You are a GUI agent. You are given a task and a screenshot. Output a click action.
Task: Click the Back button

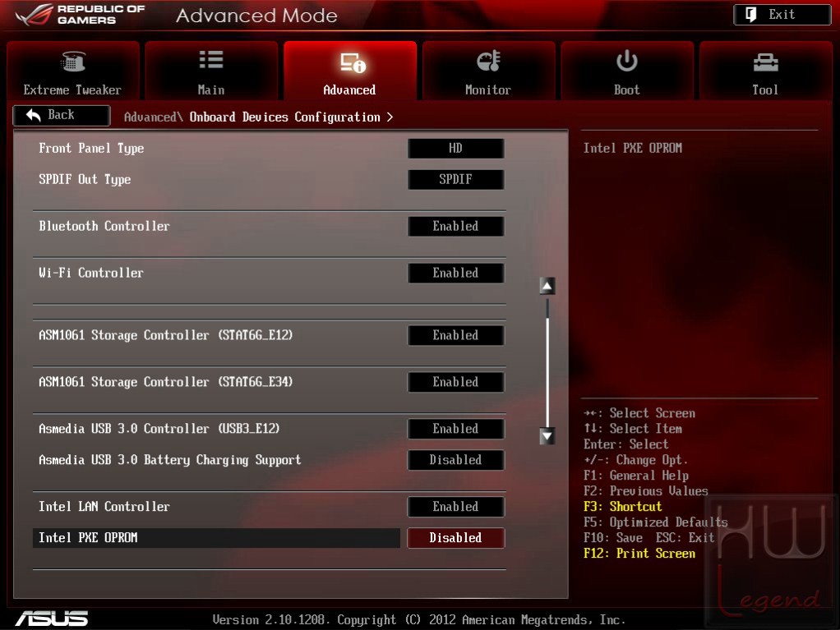(x=61, y=115)
